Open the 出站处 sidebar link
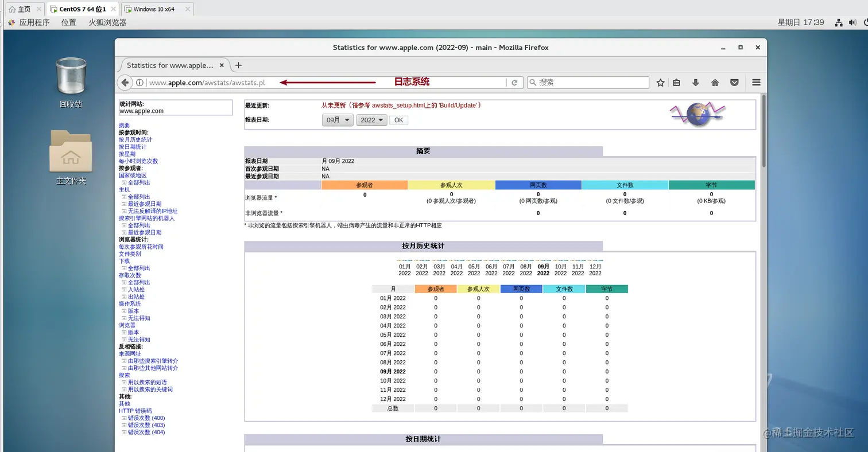 (136, 297)
